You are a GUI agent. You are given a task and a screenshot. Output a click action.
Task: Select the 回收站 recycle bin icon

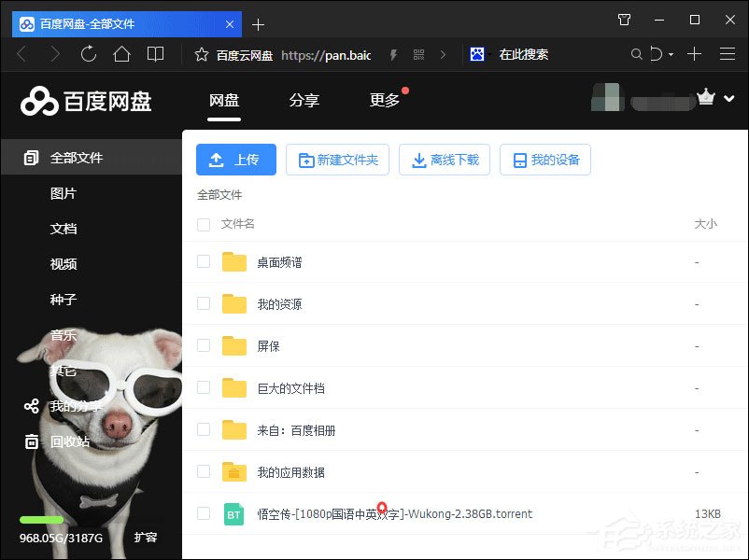coord(31,441)
